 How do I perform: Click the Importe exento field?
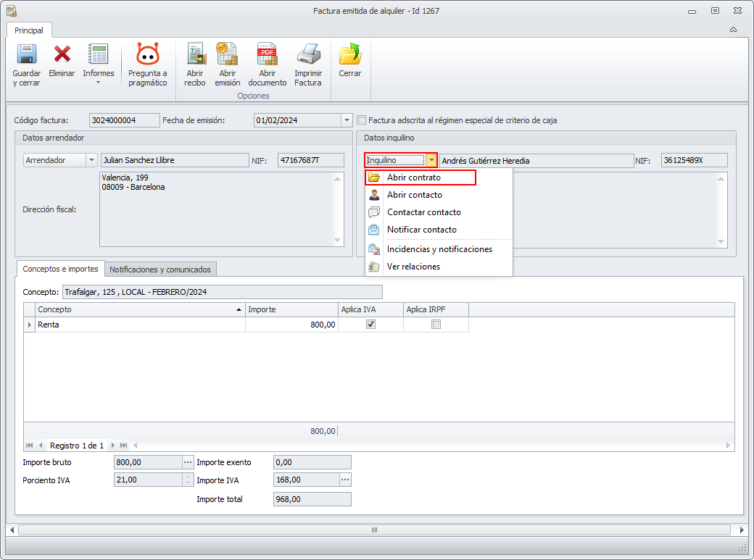point(312,462)
